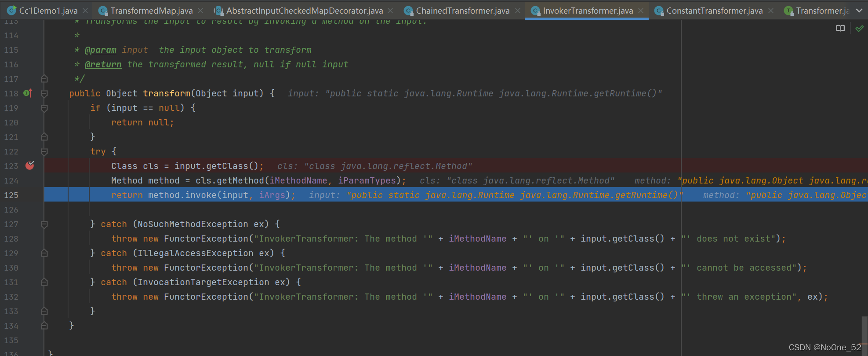Image resolution: width=868 pixels, height=356 pixels.
Task: Click the inline cls debug hint on line 123
Action: pos(375,166)
